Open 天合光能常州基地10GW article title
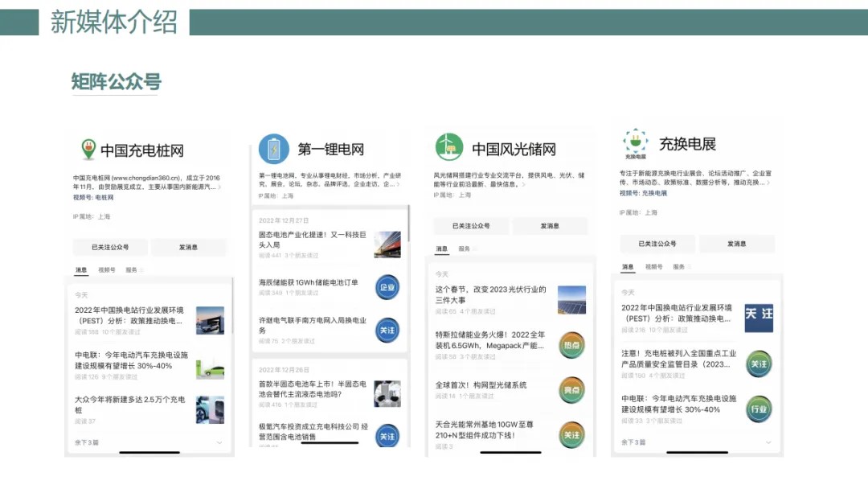868x489 pixels. pyautogui.click(x=485, y=429)
